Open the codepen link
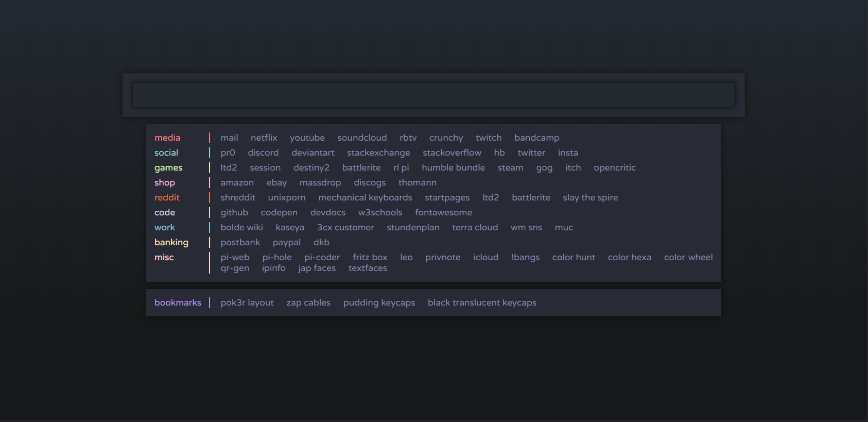 coord(279,212)
